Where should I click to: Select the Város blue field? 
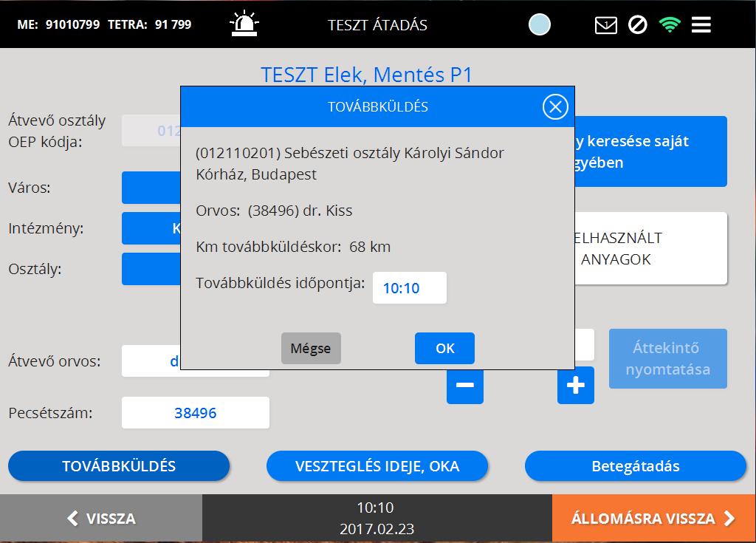coord(151,187)
